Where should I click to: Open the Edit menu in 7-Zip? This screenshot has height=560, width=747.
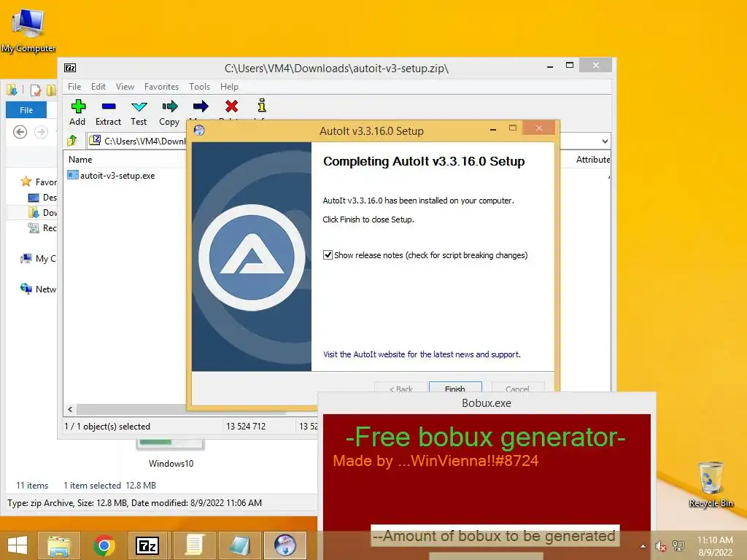pyautogui.click(x=98, y=87)
